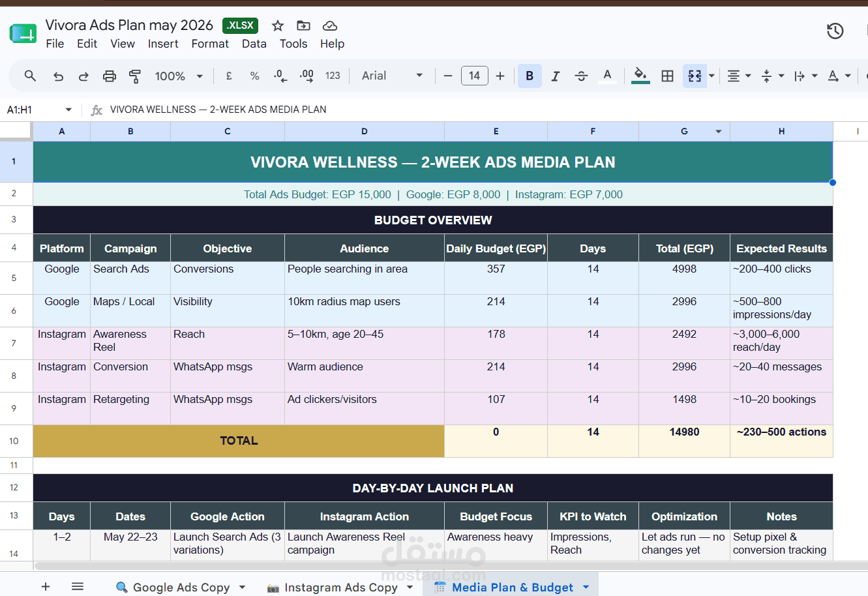The image size is (868, 596).
Task: Open the text color picker
Action: click(x=607, y=76)
